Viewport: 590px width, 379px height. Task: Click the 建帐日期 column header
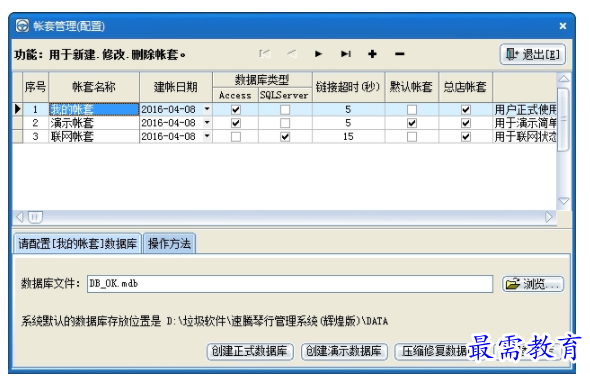[x=176, y=87]
